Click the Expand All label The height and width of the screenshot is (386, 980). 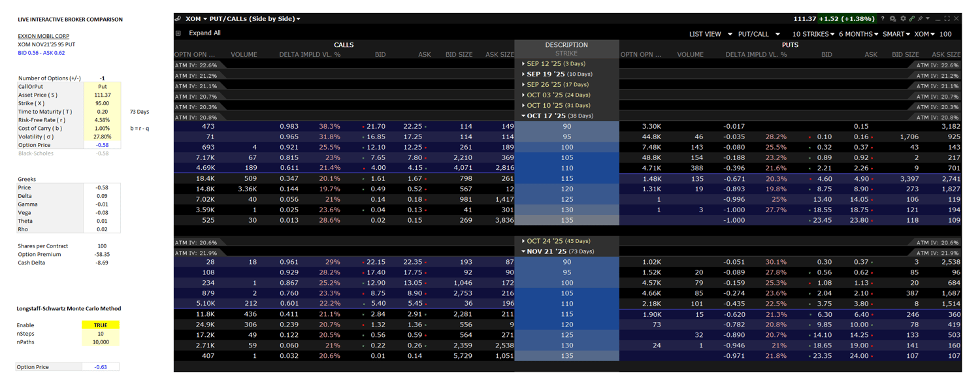pos(204,33)
